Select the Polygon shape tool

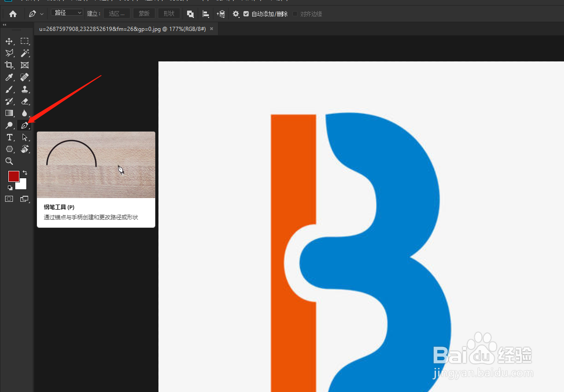[x=9, y=149]
